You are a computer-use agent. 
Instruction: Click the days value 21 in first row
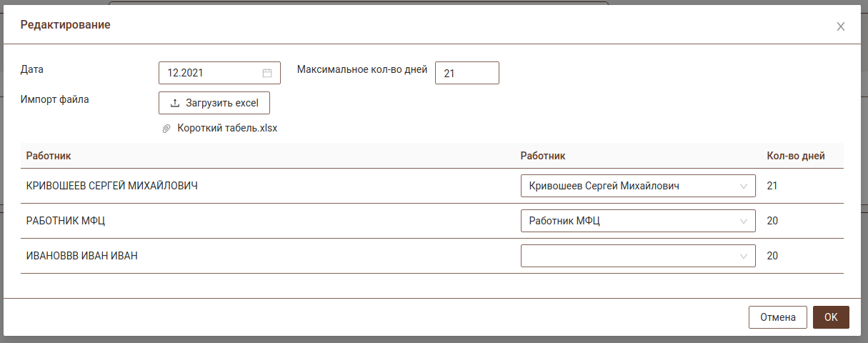(x=772, y=186)
